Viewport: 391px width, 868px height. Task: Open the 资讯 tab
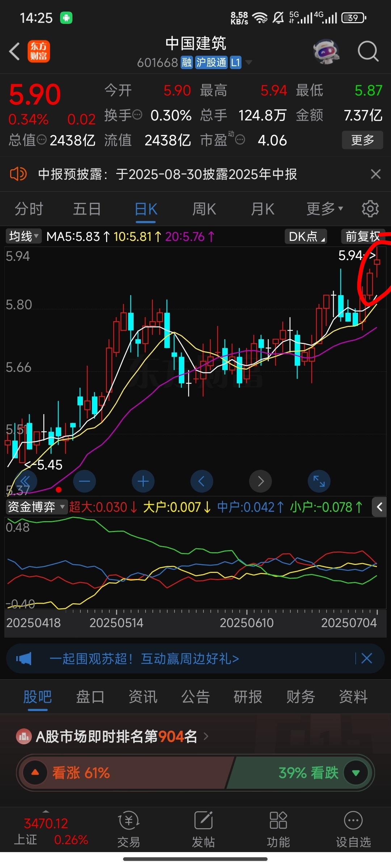click(x=143, y=697)
